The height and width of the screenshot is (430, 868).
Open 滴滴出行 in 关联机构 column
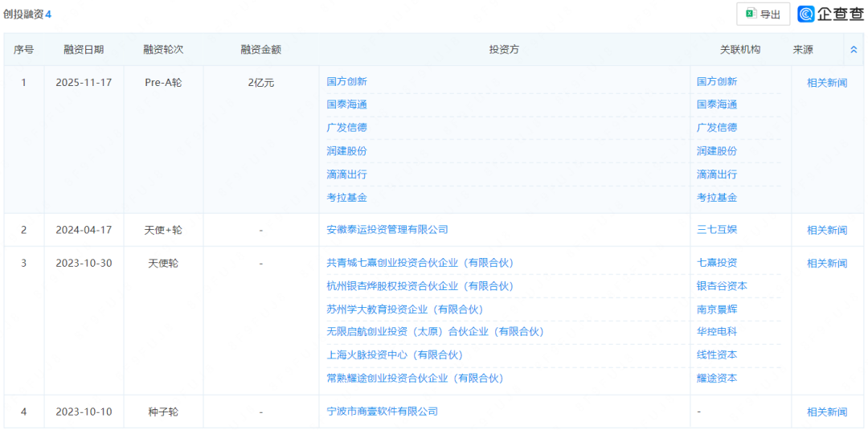(x=717, y=174)
